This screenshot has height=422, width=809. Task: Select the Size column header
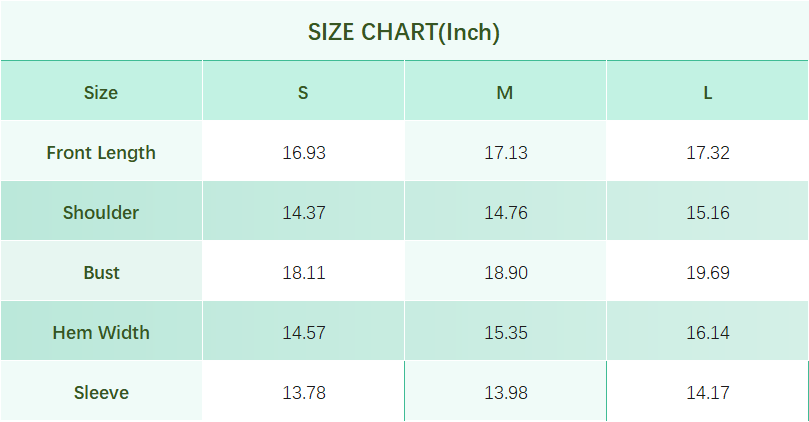click(x=101, y=93)
